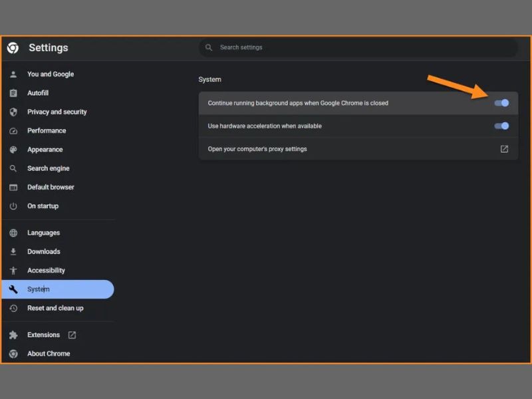The height and width of the screenshot is (399, 532).
Task: Click the person icon for You and Google
Action: point(13,74)
